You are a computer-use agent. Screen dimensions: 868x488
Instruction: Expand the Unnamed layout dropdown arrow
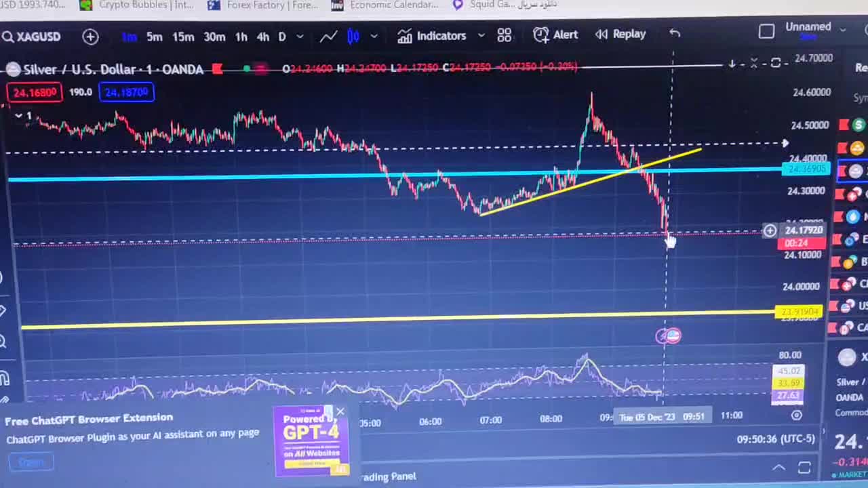(x=843, y=29)
